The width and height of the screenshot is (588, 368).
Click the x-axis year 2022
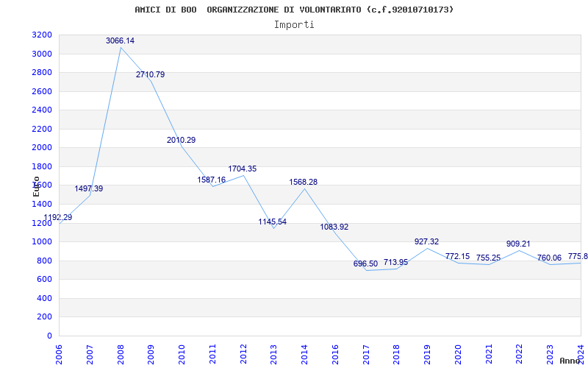pyautogui.click(x=520, y=355)
